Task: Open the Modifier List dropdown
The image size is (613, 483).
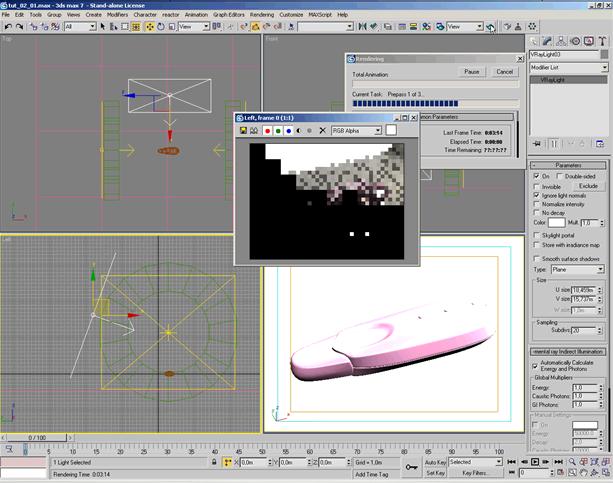Action: [x=569, y=68]
